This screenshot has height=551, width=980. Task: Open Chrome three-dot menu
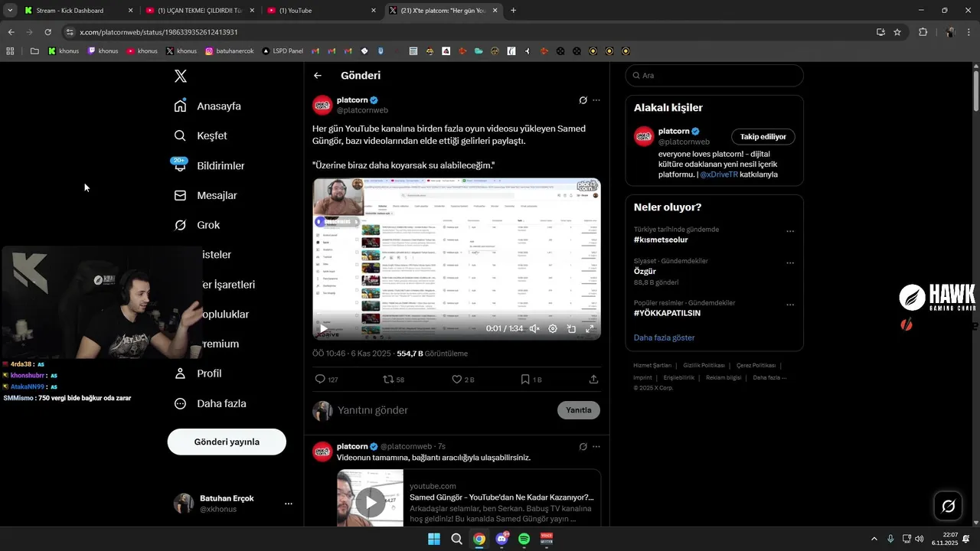969,32
